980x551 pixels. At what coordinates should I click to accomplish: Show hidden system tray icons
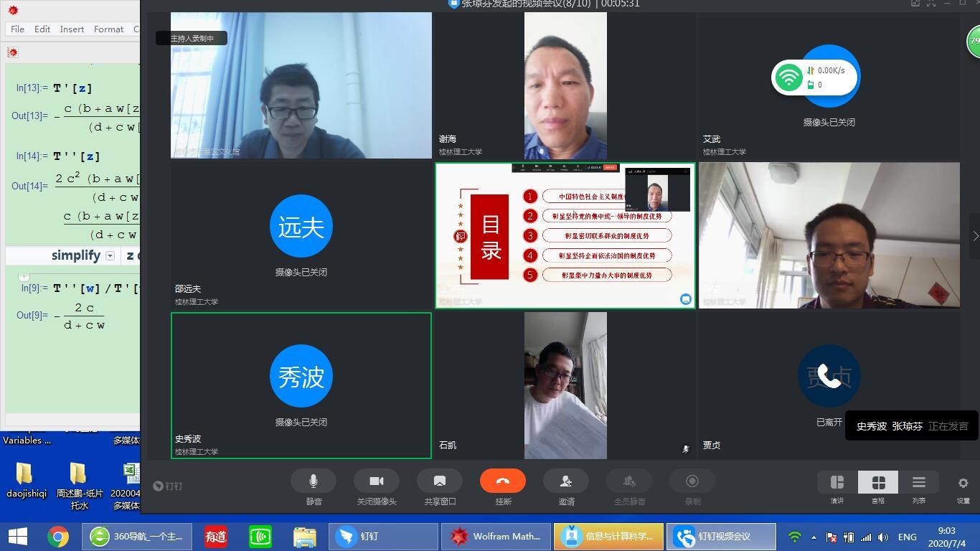(814, 537)
